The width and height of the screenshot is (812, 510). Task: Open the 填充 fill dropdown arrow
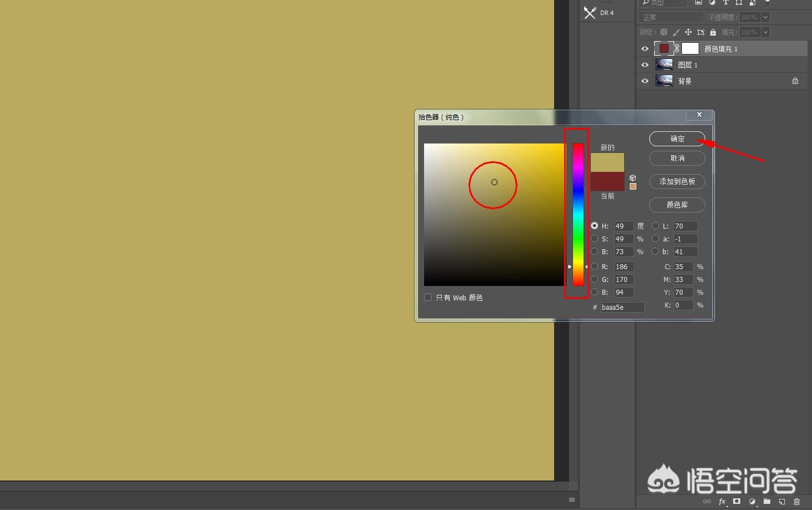click(765, 32)
